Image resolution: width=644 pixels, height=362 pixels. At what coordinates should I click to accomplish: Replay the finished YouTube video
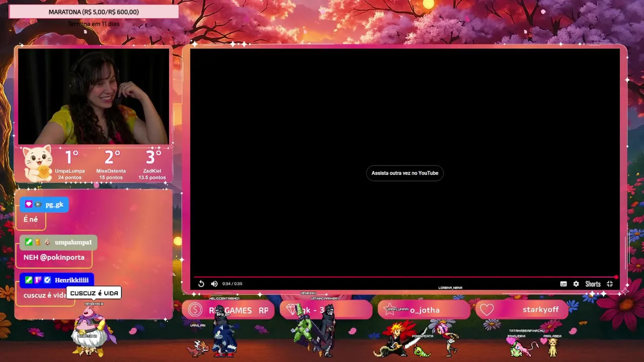201,284
